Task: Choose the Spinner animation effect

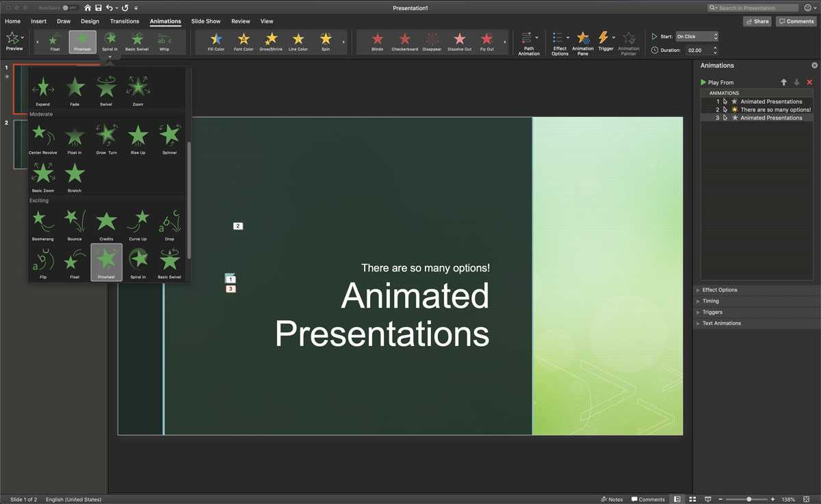Action: (169, 135)
